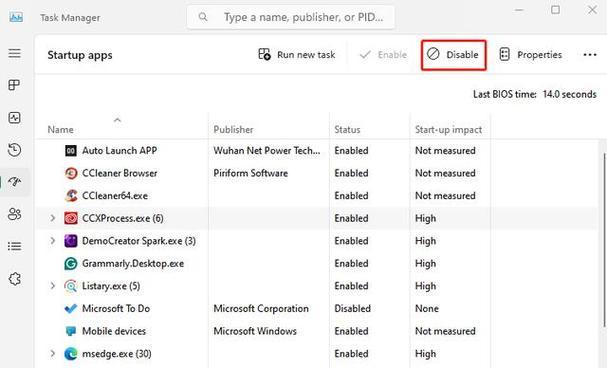Open the Services puzzle icon

[x=15, y=279]
